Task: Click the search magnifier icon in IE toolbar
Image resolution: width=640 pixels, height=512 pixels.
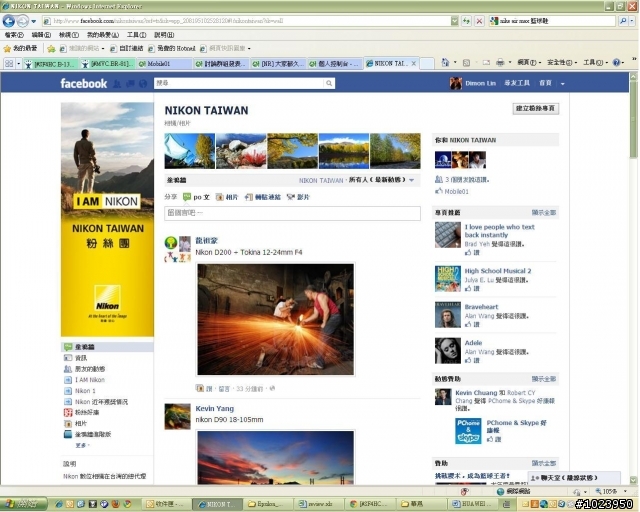Action: pos(623,21)
